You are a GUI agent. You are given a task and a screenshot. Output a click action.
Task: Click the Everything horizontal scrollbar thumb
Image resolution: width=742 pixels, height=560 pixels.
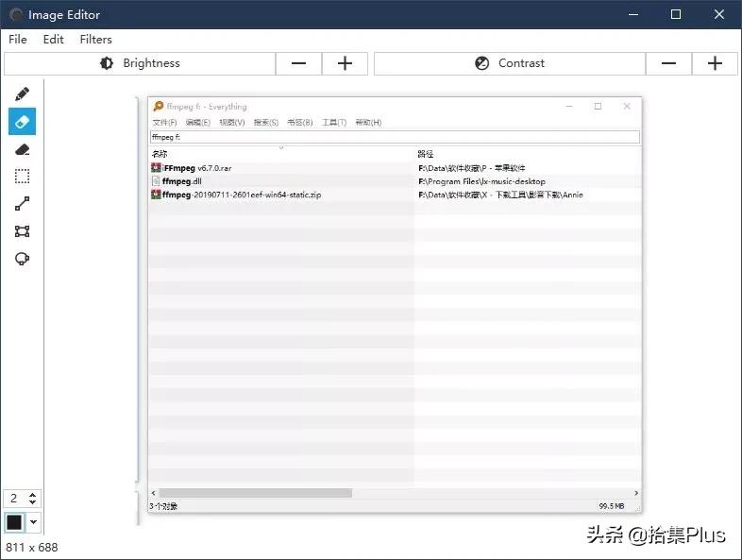256,493
